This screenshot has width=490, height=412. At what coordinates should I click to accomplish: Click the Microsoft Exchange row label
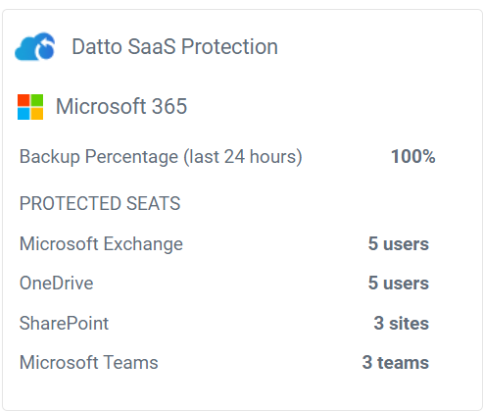pos(101,244)
